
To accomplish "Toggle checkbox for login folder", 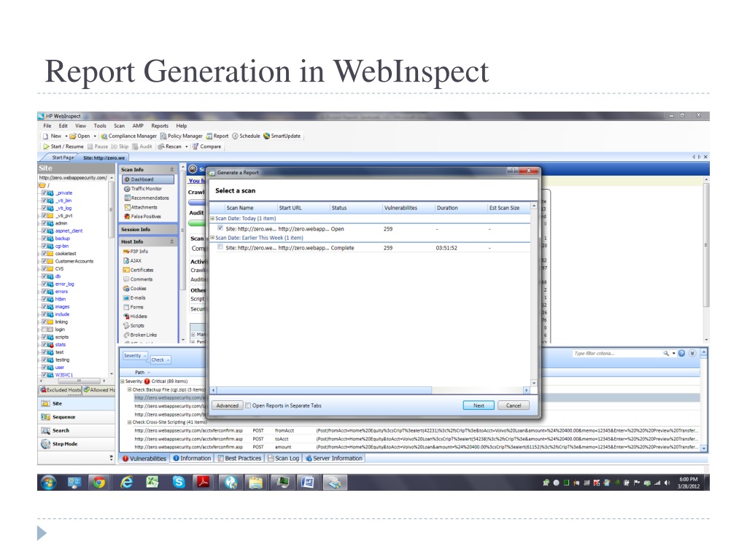I will (44, 330).
